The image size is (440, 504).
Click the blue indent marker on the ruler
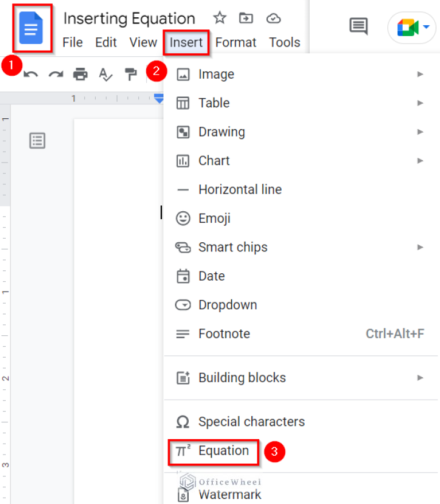click(x=159, y=98)
